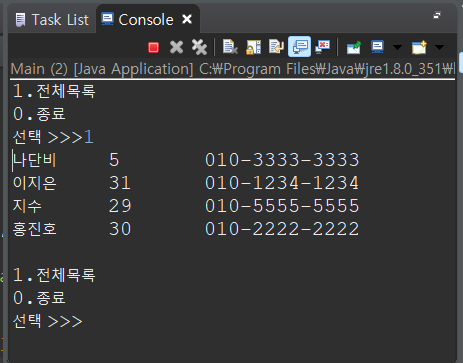
Task: Toggle word wrap in console
Action: pos(276,47)
